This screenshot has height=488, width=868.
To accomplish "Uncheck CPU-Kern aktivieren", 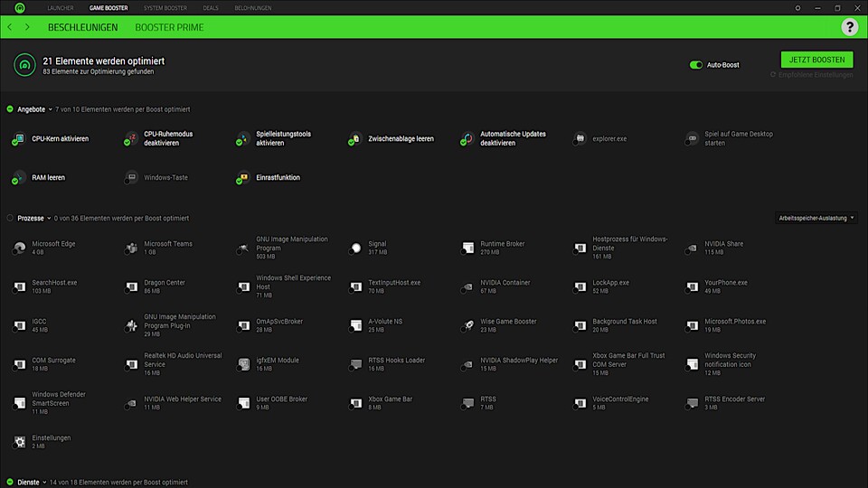I will point(15,142).
